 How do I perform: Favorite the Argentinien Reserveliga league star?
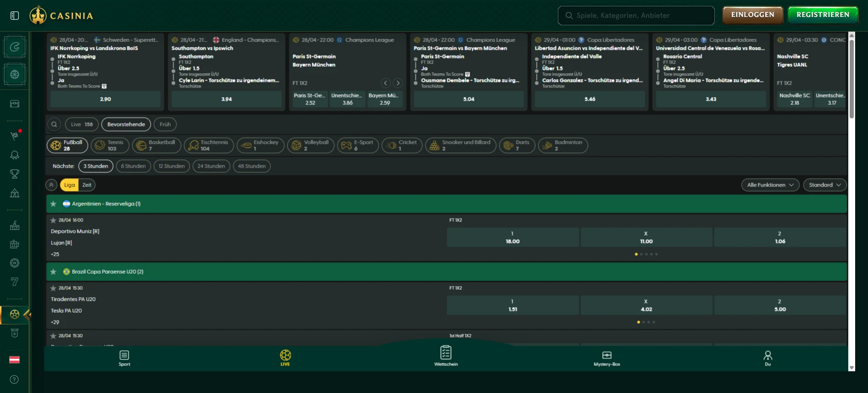click(53, 204)
